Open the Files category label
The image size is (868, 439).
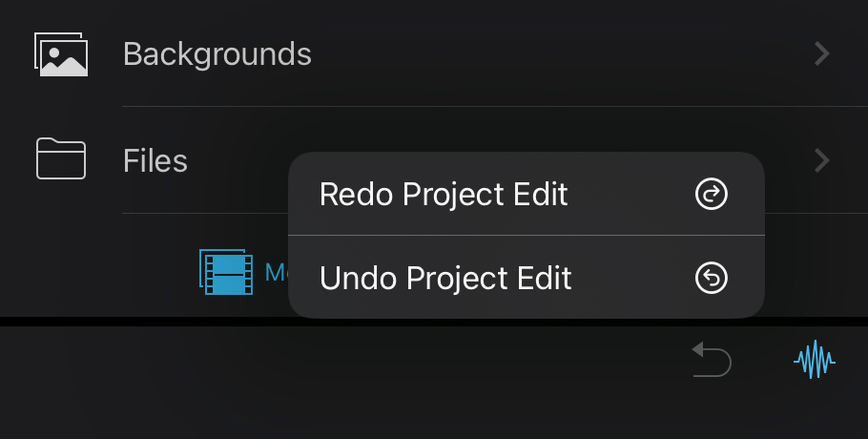pos(155,160)
